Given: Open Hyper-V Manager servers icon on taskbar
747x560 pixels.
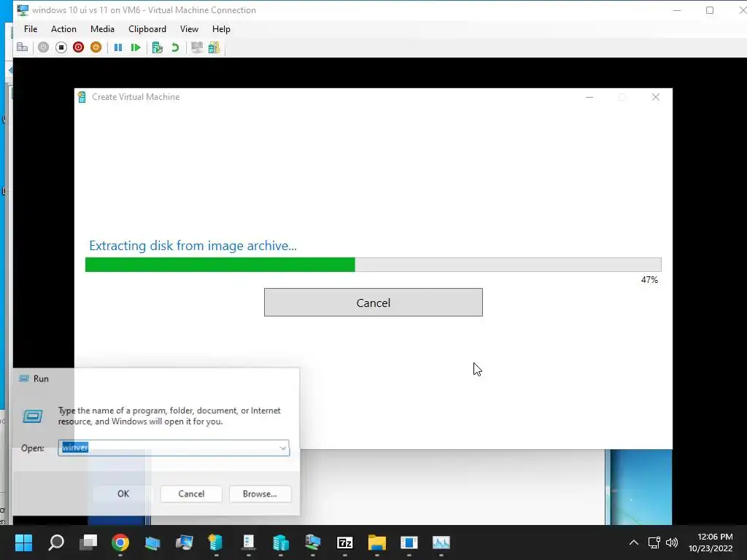Looking at the screenshot, I should [x=281, y=542].
